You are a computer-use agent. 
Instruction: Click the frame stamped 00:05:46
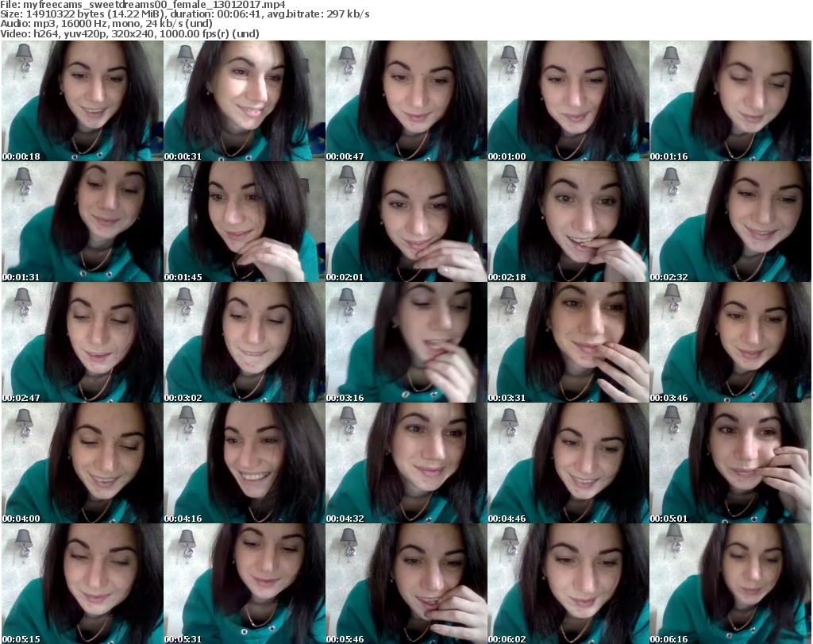click(x=406, y=584)
